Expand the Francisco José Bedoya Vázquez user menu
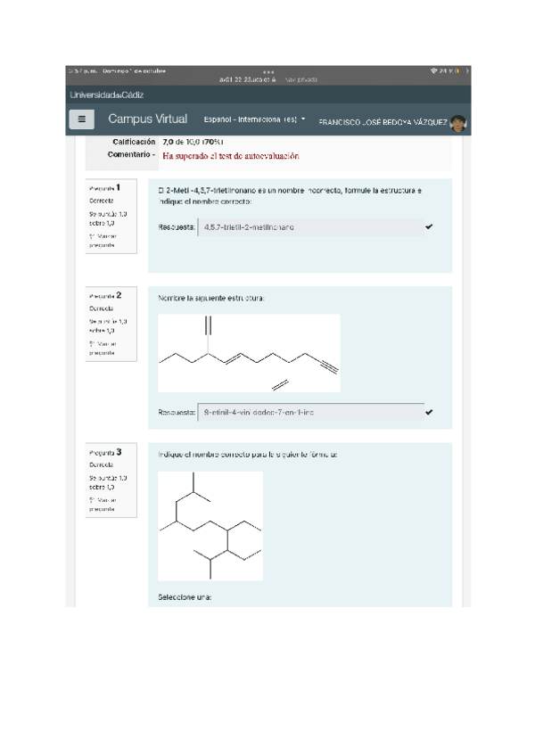 [x=383, y=121]
